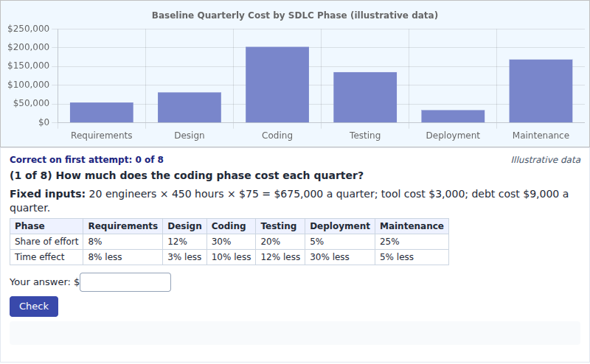Click the 'Illustrative data' note
The width and height of the screenshot is (590, 364).
[546, 160]
